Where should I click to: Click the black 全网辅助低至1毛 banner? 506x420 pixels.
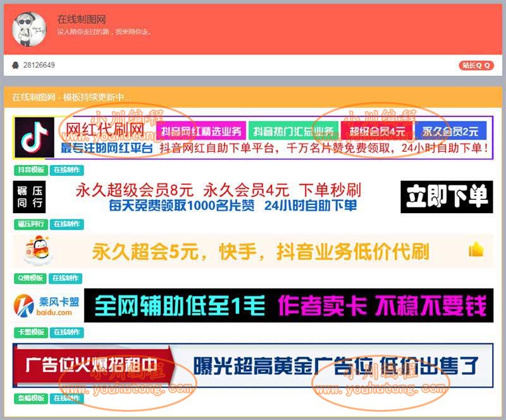point(289,306)
